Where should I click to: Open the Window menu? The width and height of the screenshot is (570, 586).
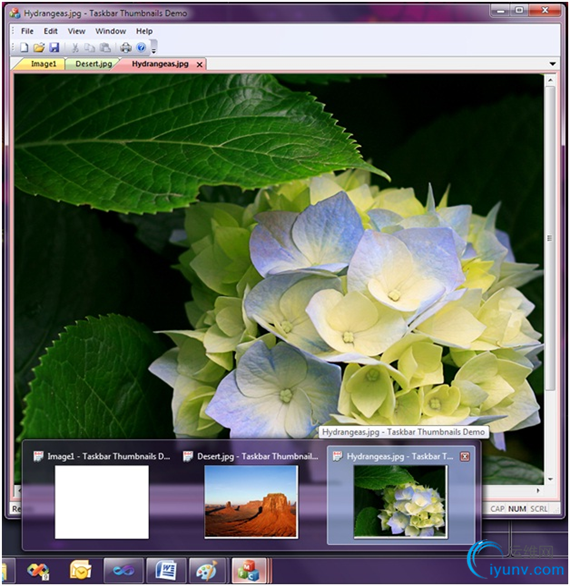pyautogui.click(x=110, y=31)
